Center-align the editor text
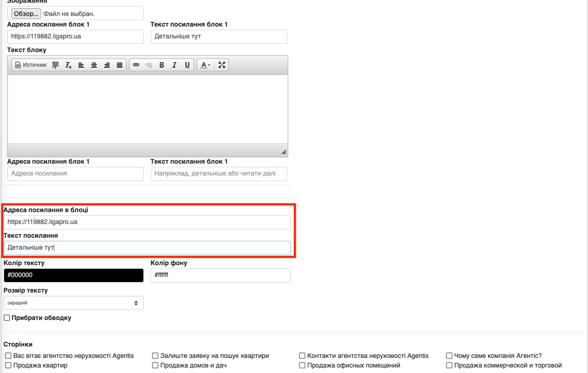The height and width of the screenshot is (373, 588). pos(94,65)
